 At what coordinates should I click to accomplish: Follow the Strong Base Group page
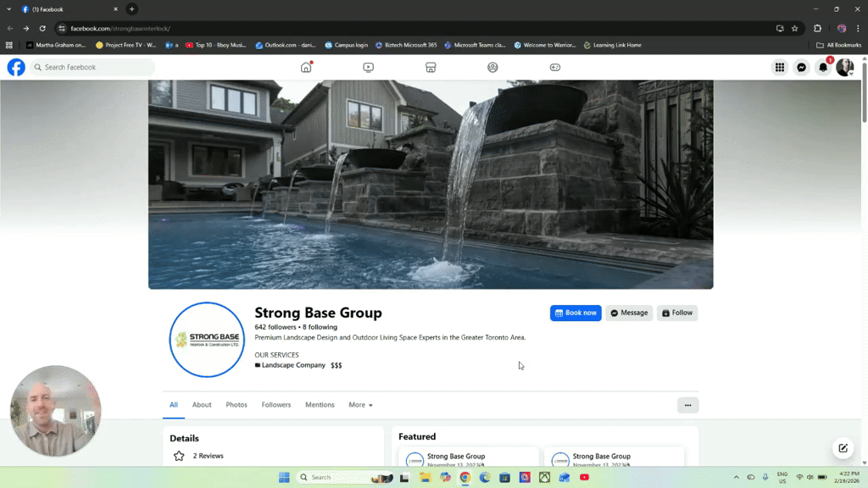click(677, 313)
